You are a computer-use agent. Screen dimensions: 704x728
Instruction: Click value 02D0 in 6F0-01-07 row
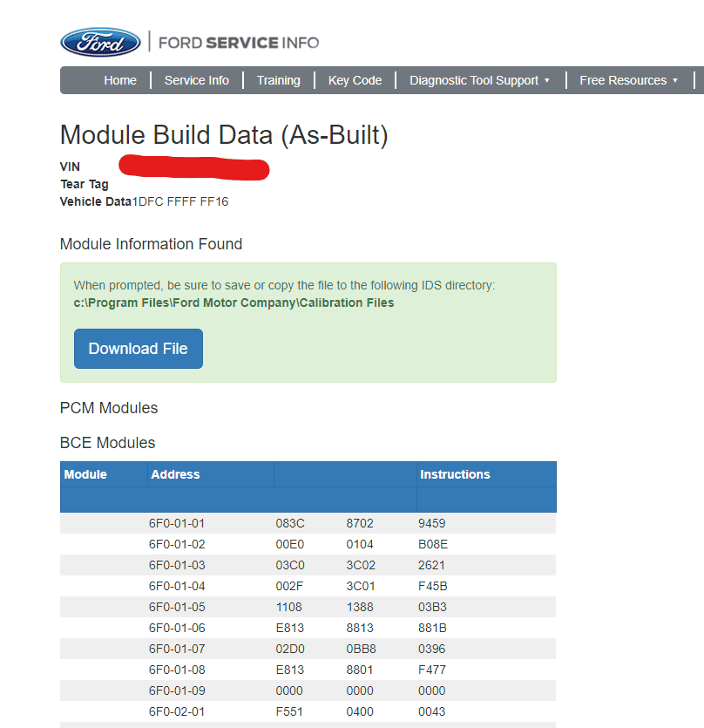tap(290, 649)
